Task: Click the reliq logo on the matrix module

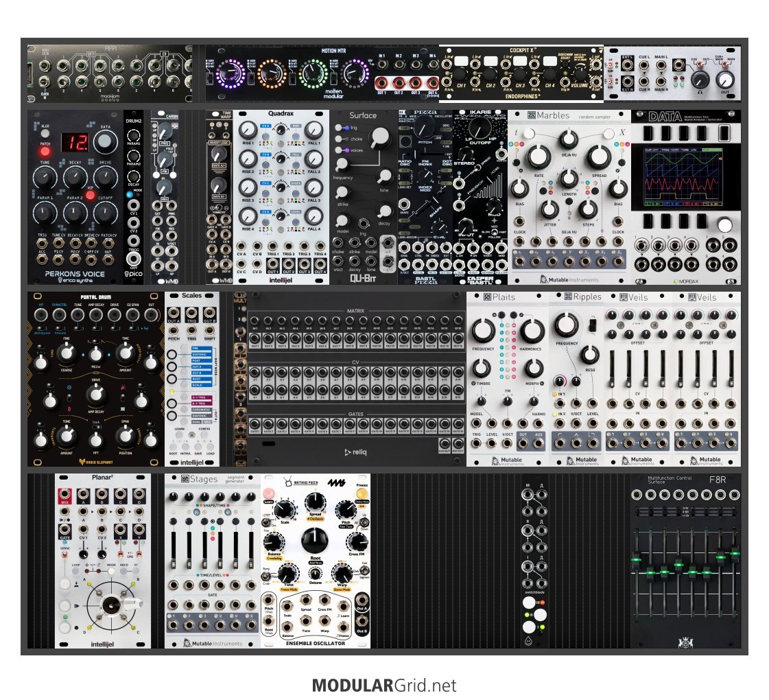Action: pos(355,452)
